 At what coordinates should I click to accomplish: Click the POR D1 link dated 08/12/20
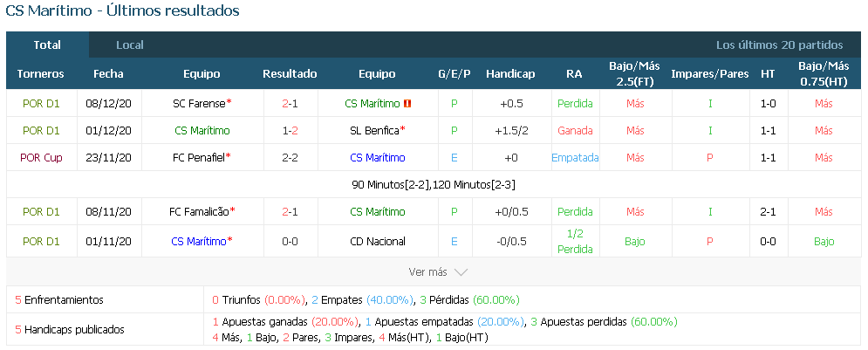click(x=40, y=104)
